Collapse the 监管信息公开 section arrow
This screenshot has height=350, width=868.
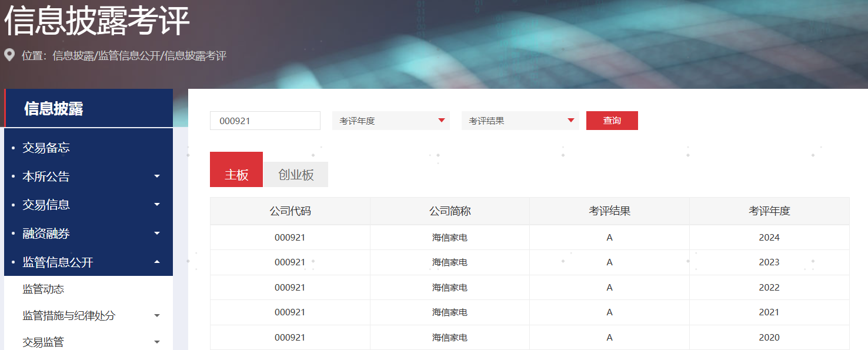(x=157, y=262)
